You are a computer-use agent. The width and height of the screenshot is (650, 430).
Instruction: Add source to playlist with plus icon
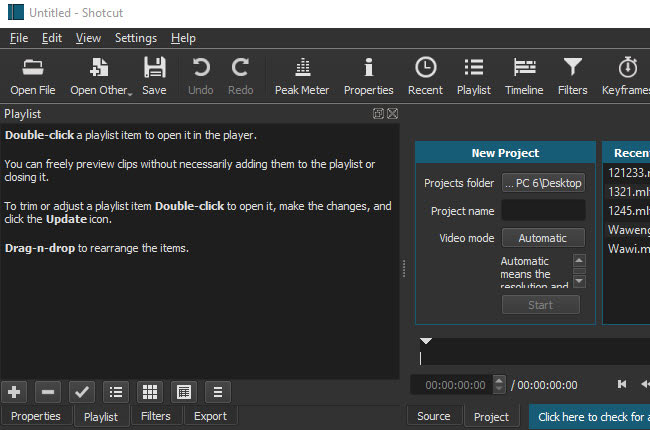coord(14,392)
